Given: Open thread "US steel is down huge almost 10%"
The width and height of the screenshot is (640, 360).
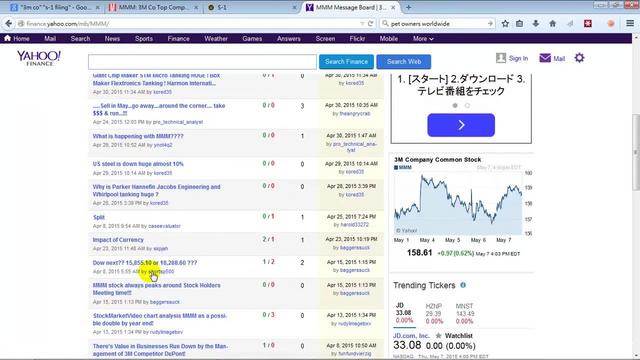Looking at the screenshot, I should [x=138, y=164].
